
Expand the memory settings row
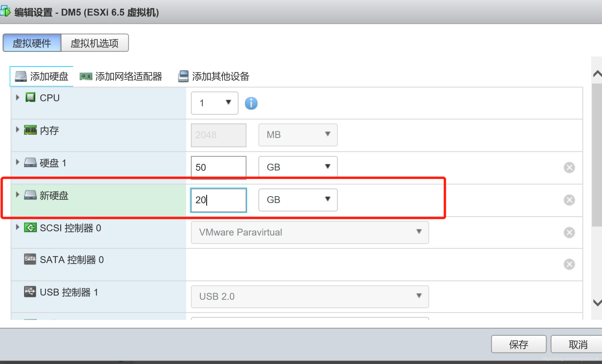tap(18, 130)
